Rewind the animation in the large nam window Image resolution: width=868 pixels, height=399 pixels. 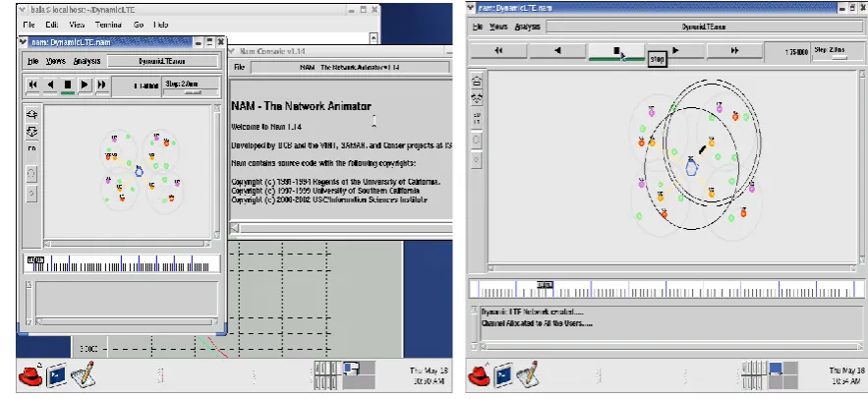tap(498, 51)
